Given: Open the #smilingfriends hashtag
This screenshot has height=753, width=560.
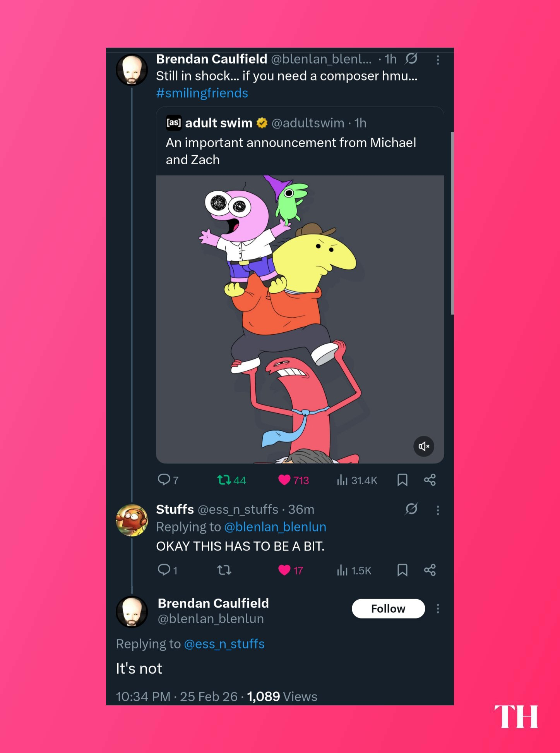Looking at the screenshot, I should [x=202, y=93].
